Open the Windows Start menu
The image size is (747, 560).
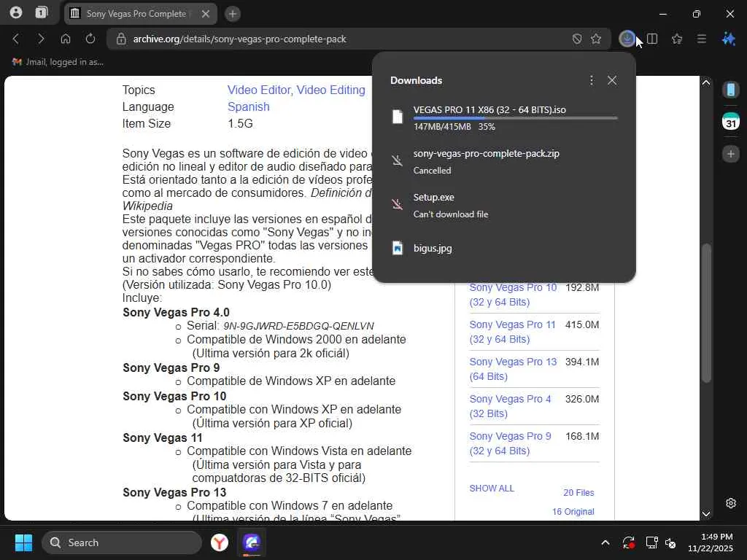tap(23, 542)
